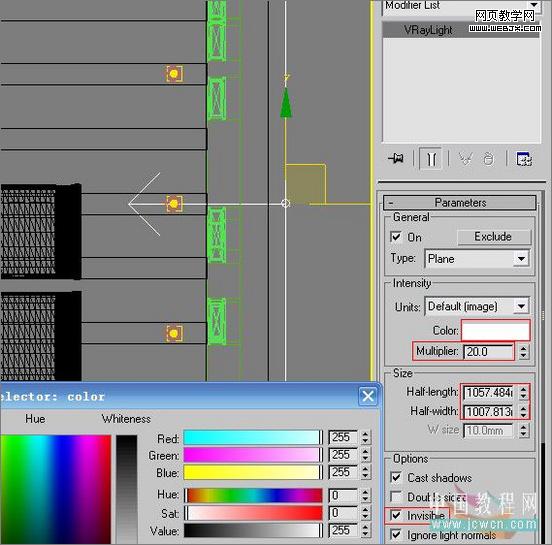Toggle Ignore light normals checkbox
The height and width of the screenshot is (545, 552).
pyautogui.click(x=396, y=535)
